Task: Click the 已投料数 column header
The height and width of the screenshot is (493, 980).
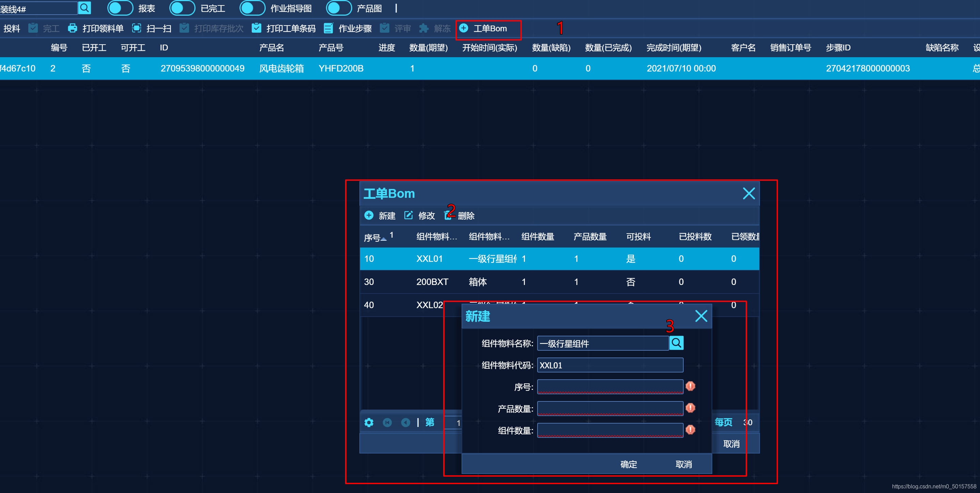Action: [x=695, y=236]
